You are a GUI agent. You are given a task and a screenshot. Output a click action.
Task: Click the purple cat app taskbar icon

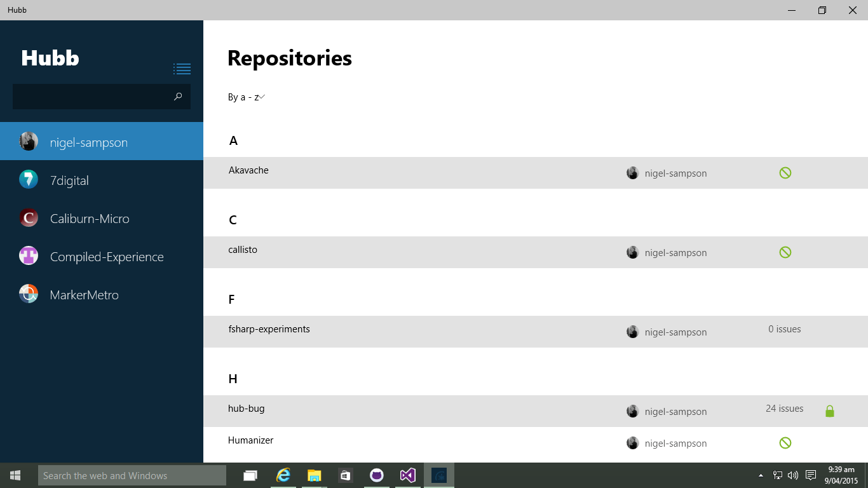(376, 475)
